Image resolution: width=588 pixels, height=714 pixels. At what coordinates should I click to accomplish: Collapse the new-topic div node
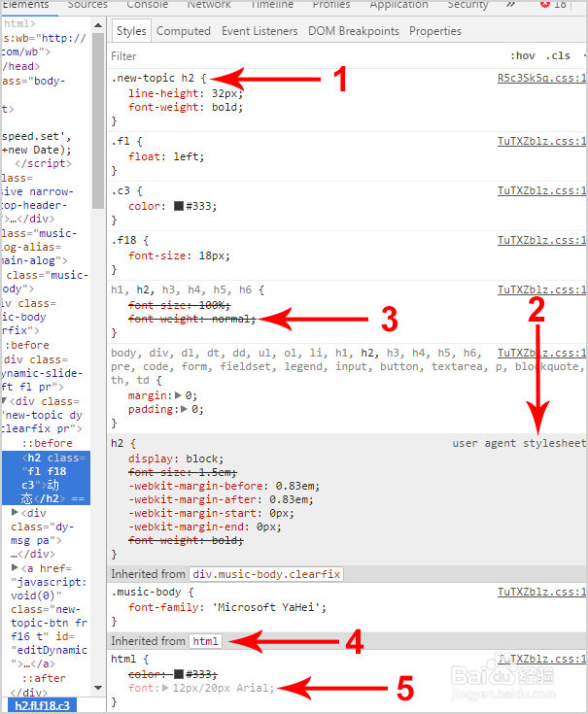tap(4, 400)
